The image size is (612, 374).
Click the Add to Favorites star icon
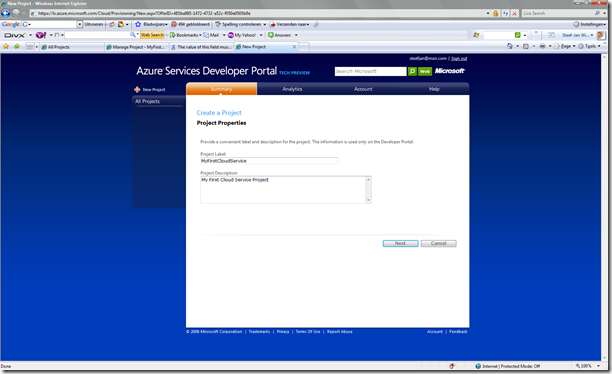pos(17,46)
